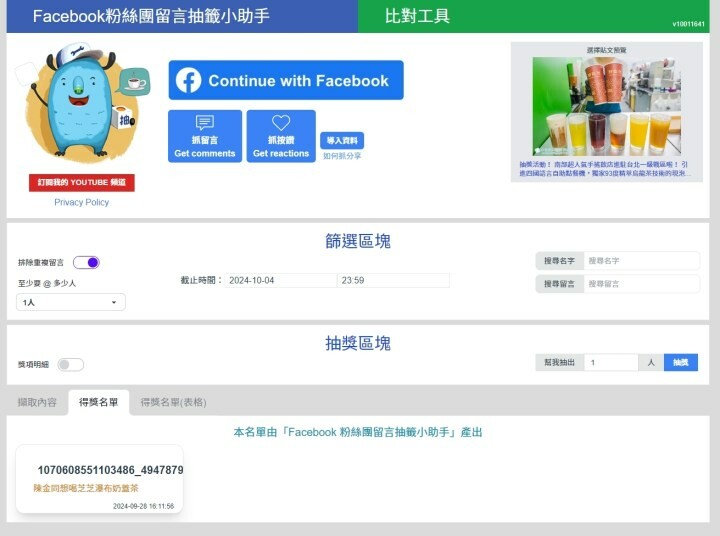Screen dimensions: 720x536
Task: Click the 篩選區塊 section heading
Action: click(358, 241)
